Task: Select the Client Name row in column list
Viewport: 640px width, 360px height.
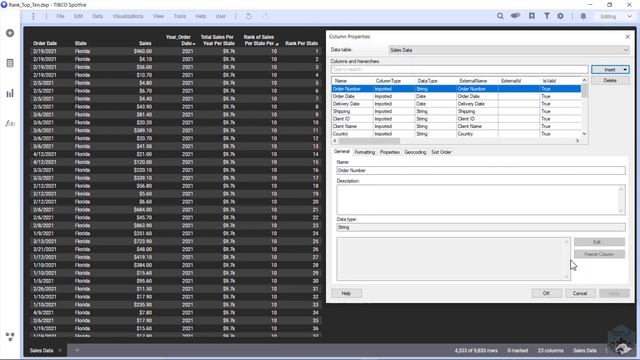Action: pos(456,126)
